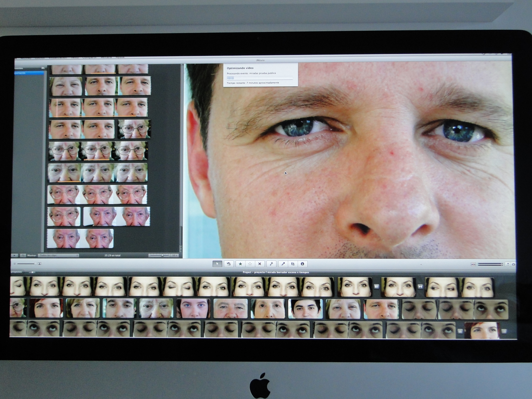
Task: Select the red-haired woman clip at timeline end
Action: coord(482,330)
